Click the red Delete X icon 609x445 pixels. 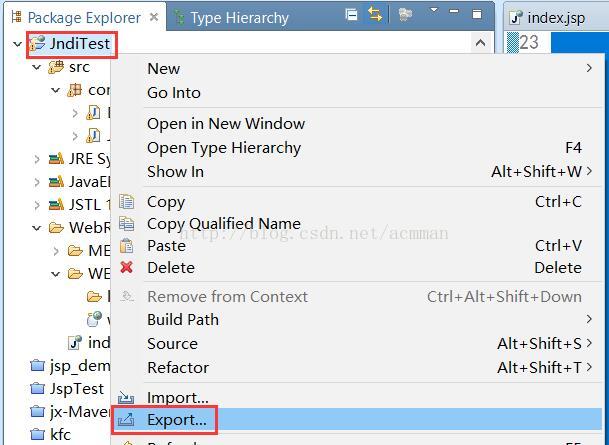tap(127, 267)
